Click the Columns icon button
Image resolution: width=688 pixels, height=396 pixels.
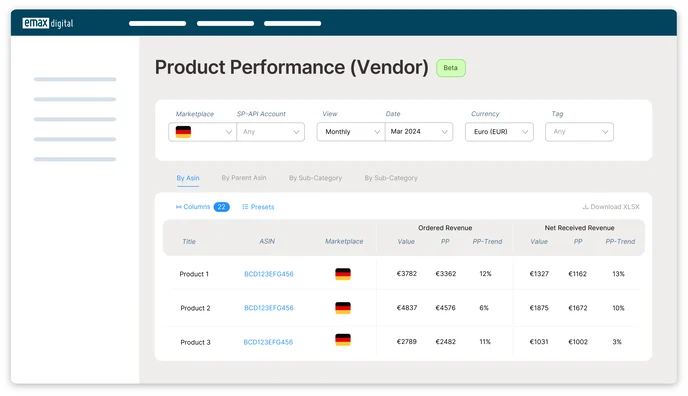(x=179, y=207)
